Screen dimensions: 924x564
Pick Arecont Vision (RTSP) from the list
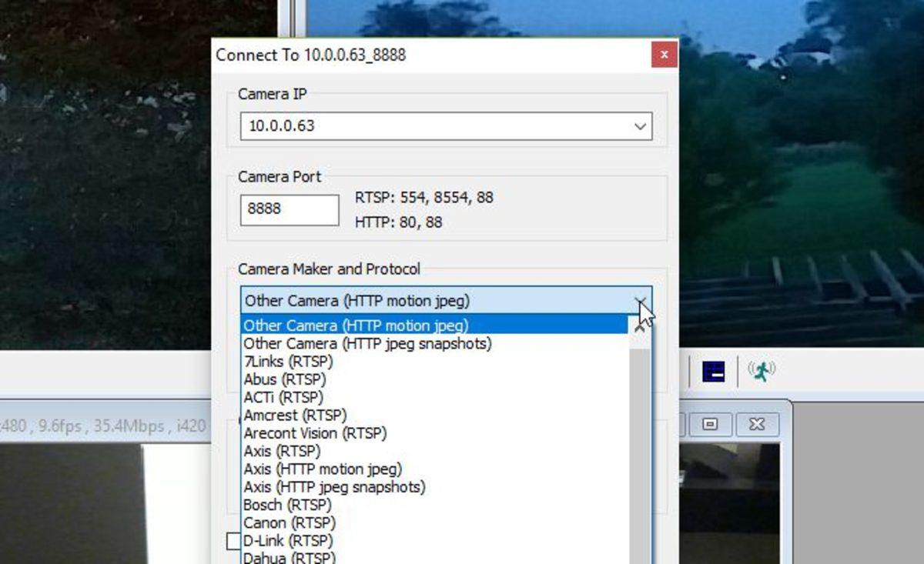(x=315, y=433)
